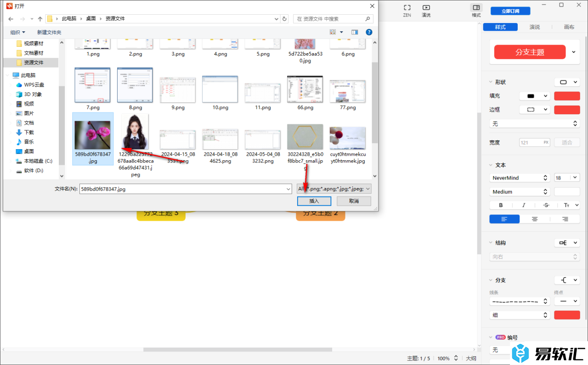Toggle italic text formatting
The height and width of the screenshot is (365, 588).
[x=523, y=205]
